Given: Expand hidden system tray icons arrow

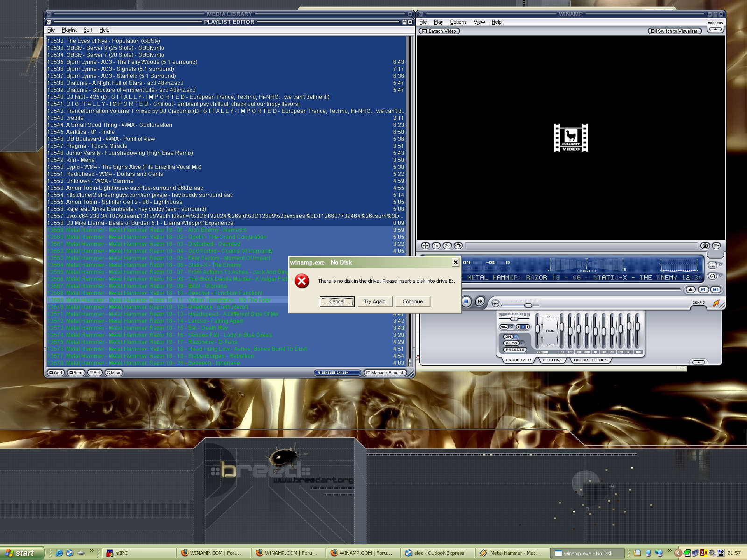Looking at the screenshot, I should click(677, 553).
